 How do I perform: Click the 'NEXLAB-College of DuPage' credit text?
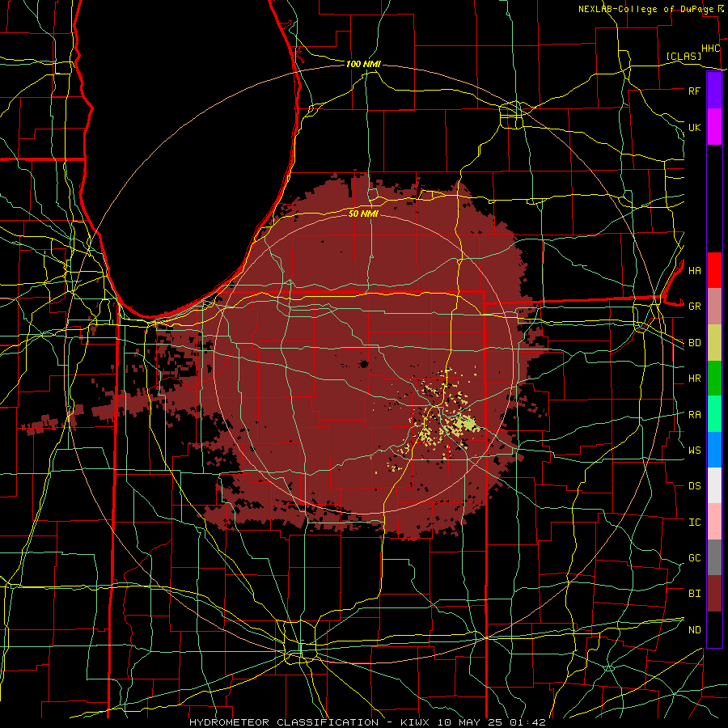pos(645,9)
